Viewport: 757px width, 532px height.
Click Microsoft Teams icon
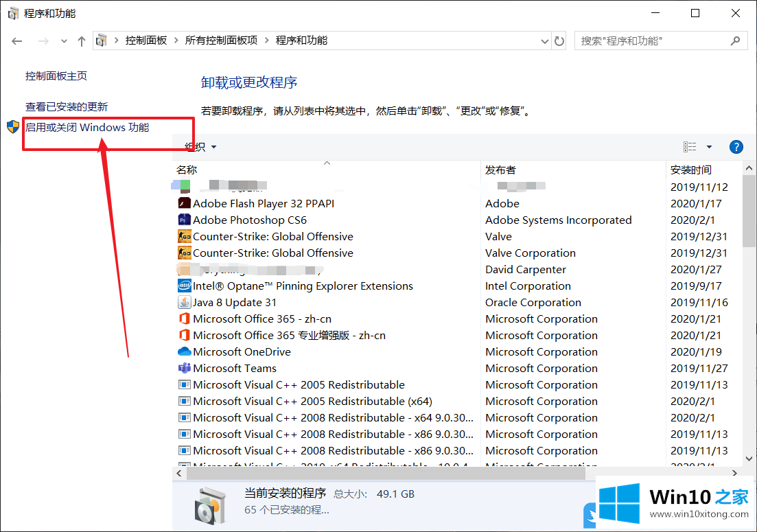pos(185,368)
